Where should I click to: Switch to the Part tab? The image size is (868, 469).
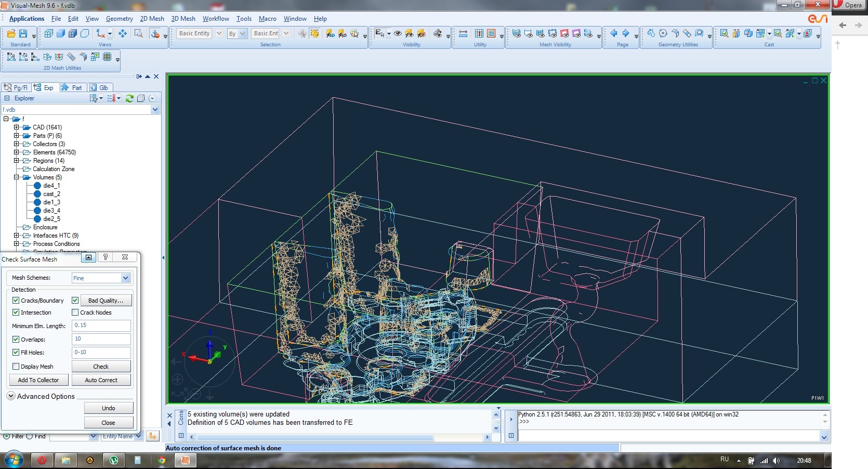point(72,87)
